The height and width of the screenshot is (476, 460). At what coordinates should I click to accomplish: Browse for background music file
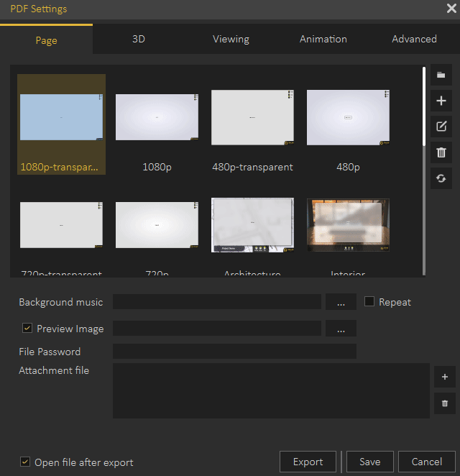point(341,302)
